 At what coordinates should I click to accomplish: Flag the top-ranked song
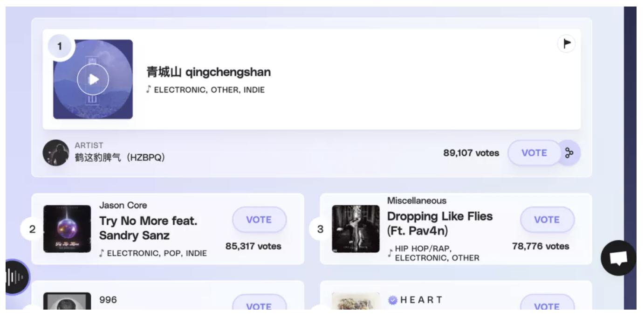(566, 44)
